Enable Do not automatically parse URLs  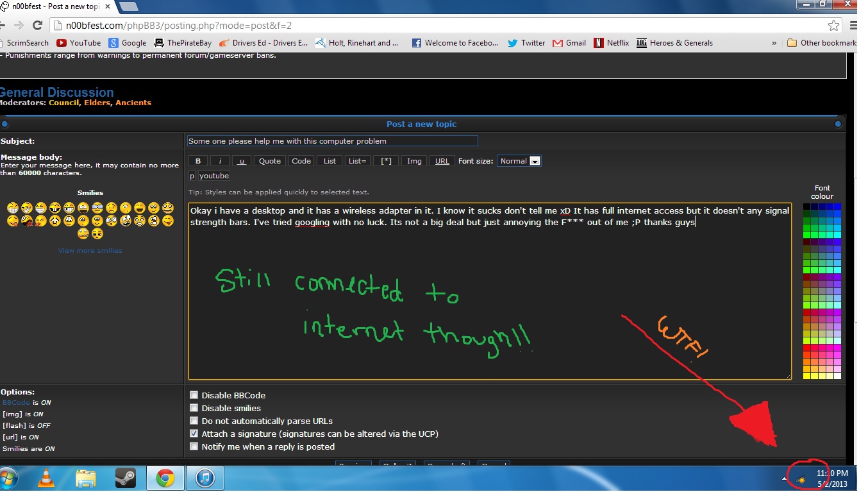tap(194, 421)
